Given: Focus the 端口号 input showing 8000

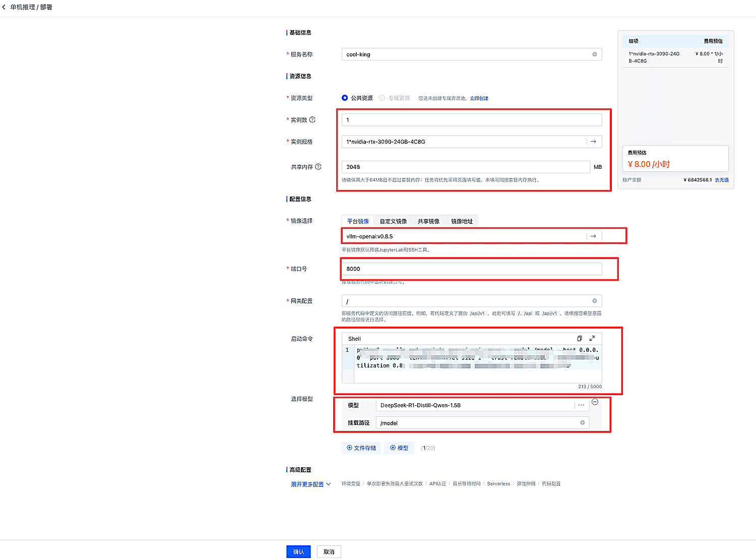Looking at the screenshot, I should (x=472, y=269).
